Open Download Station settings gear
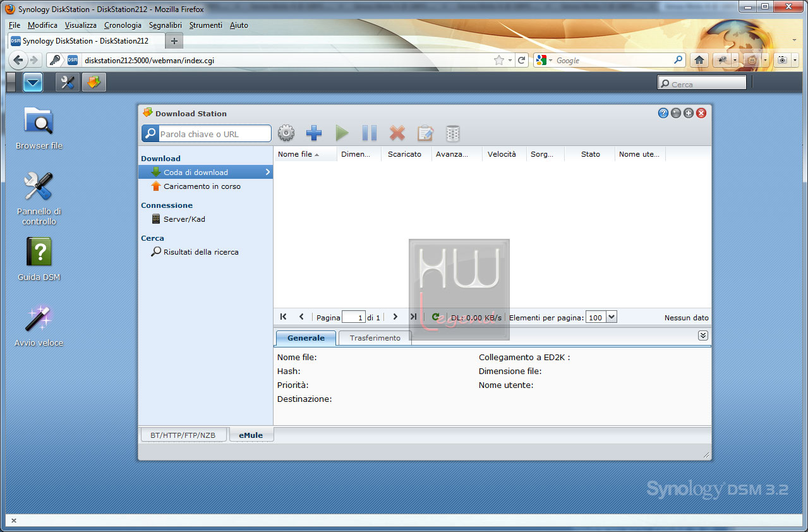808x532 pixels. coord(286,133)
